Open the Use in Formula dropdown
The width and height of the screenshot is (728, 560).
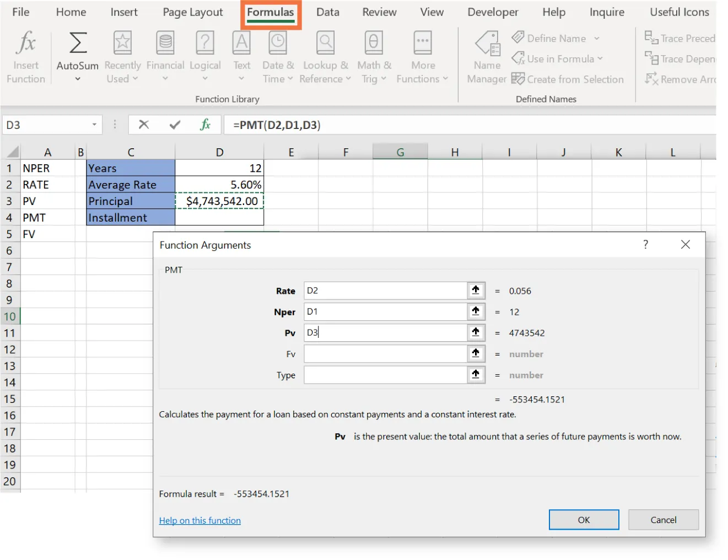pyautogui.click(x=557, y=58)
